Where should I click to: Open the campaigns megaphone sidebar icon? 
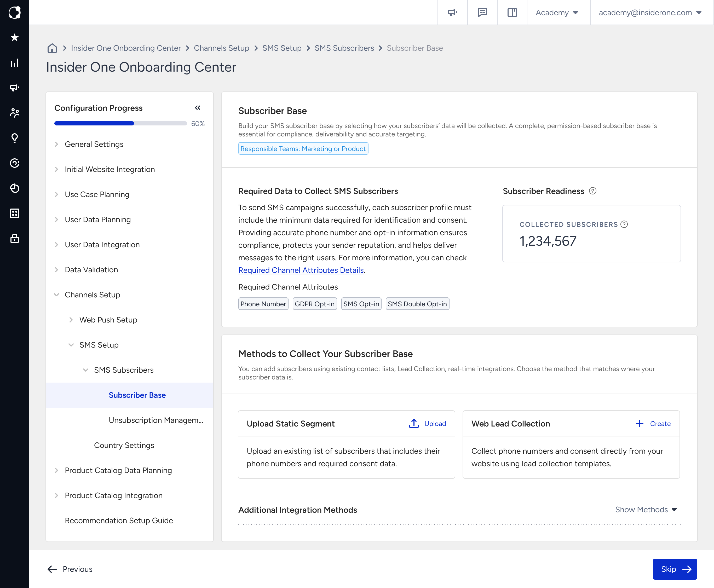tap(15, 88)
